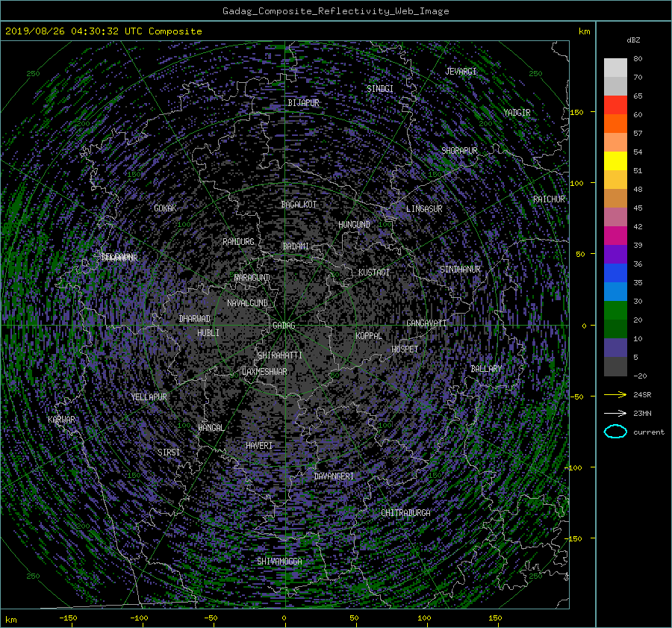This screenshot has width=672, height=628.
Task: Click the SIRSI city label
Action: [x=169, y=453]
